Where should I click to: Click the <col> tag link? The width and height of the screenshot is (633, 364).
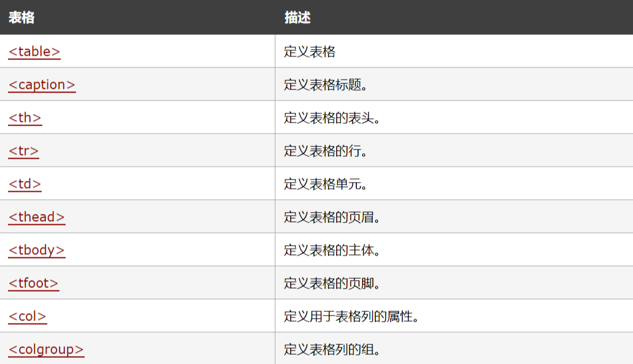28,316
